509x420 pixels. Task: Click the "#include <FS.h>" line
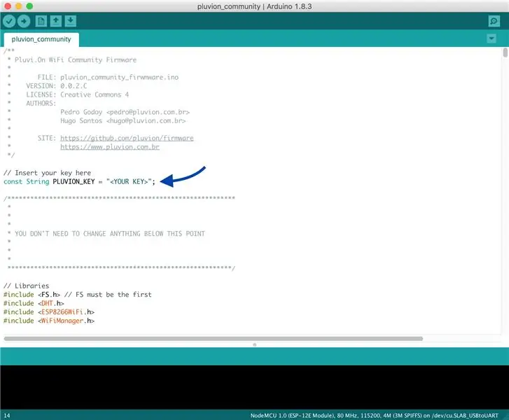tap(77, 295)
